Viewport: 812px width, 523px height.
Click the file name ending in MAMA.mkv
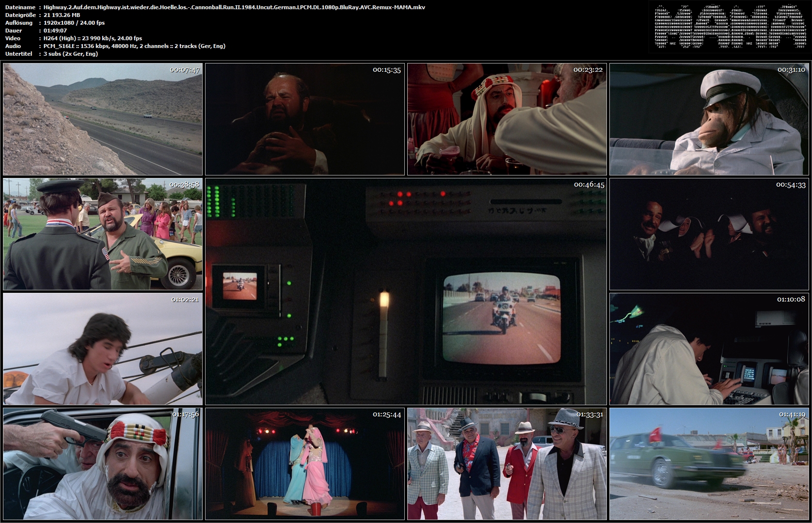[x=234, y=7]
